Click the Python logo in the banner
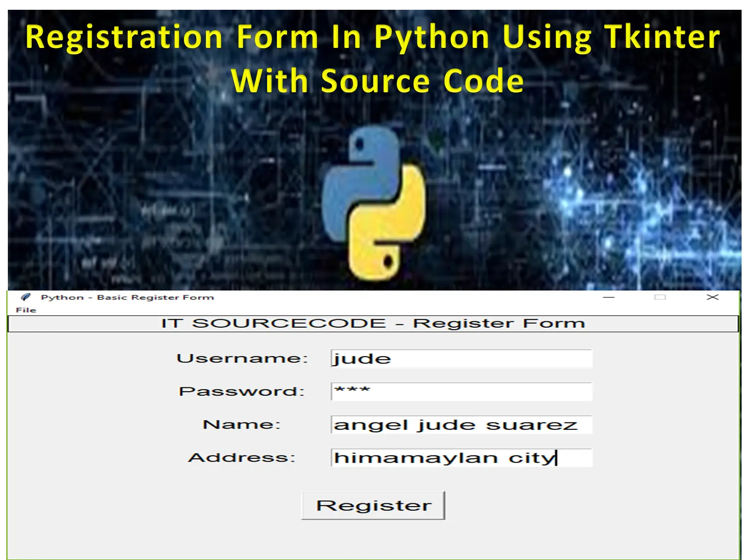The image size is (746, 560). pos(374,203)
